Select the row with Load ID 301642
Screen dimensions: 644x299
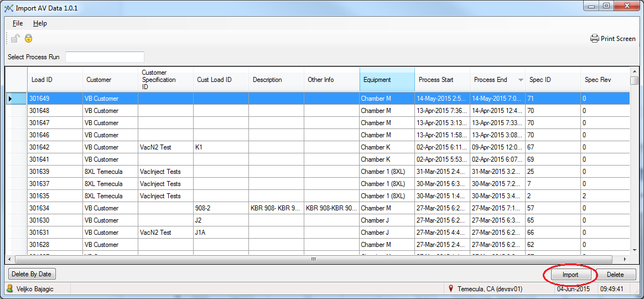[54, 147]
